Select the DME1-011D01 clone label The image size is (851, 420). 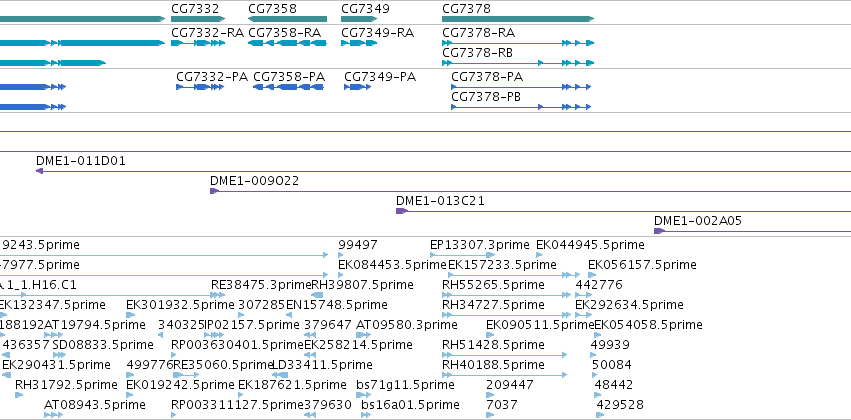(81, 161)
